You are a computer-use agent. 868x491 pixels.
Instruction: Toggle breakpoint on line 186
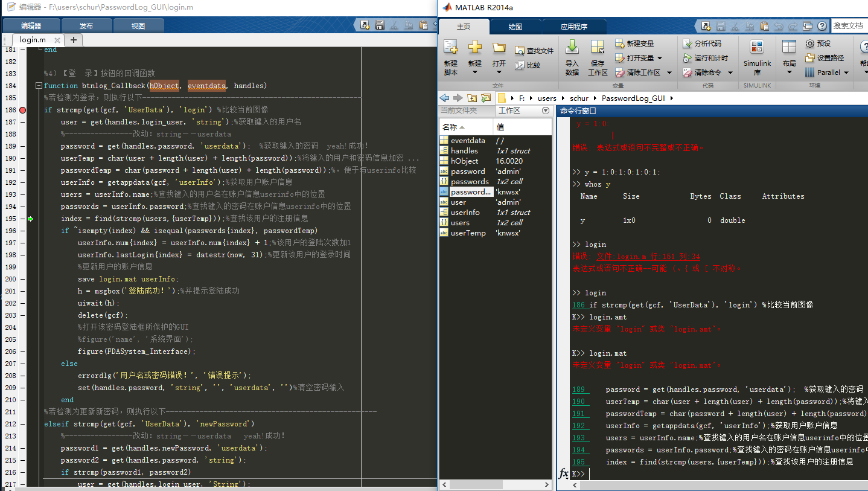[x=23, y=110]
